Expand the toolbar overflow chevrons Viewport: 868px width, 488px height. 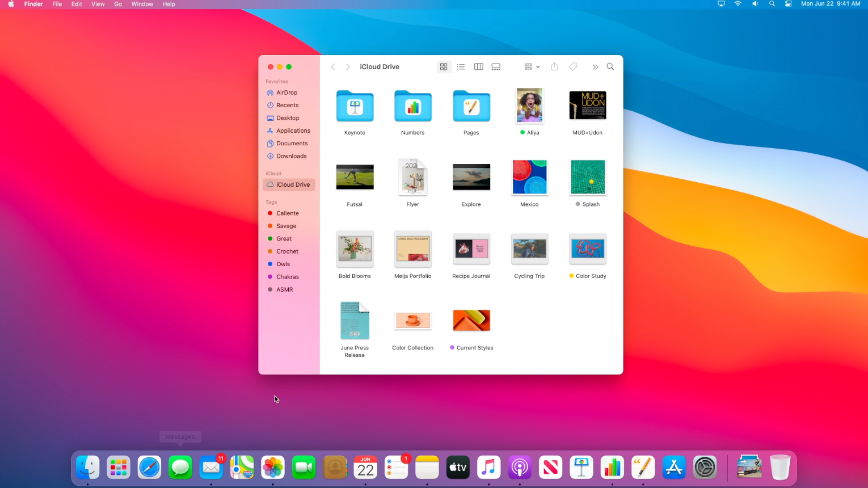pyautogui.click(x=595, y=67)
